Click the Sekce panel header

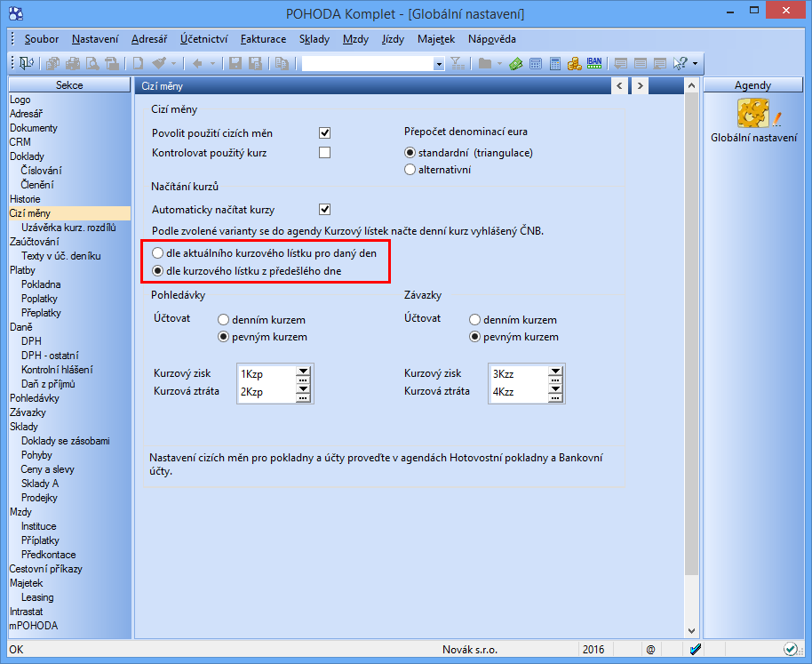pos(69,85)
